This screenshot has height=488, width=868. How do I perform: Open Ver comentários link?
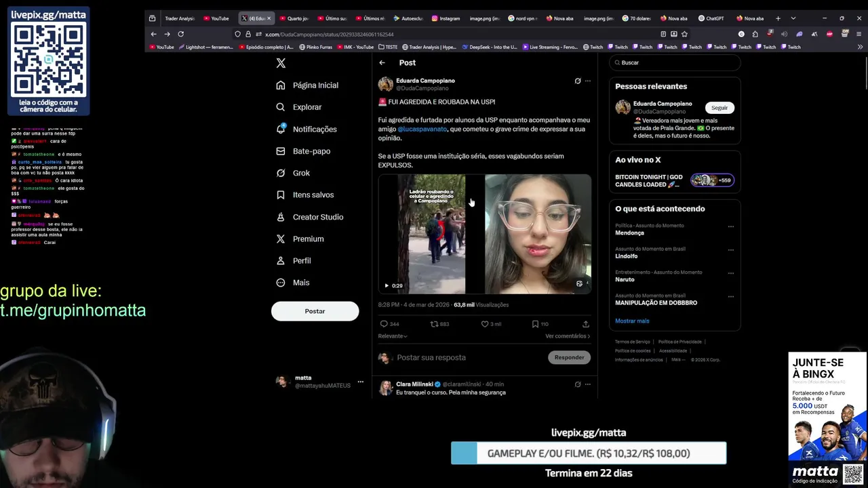coord(568,336)
